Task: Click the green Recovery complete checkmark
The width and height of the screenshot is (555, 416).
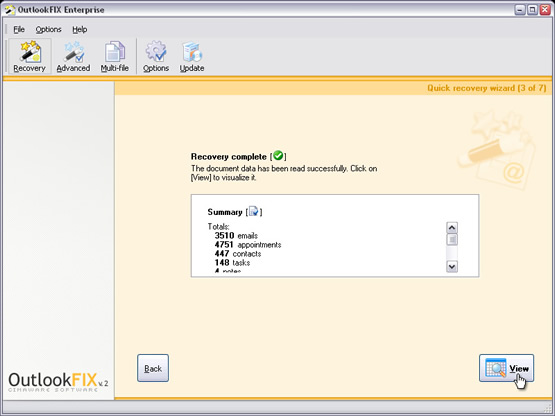Action: coord(278,155)
